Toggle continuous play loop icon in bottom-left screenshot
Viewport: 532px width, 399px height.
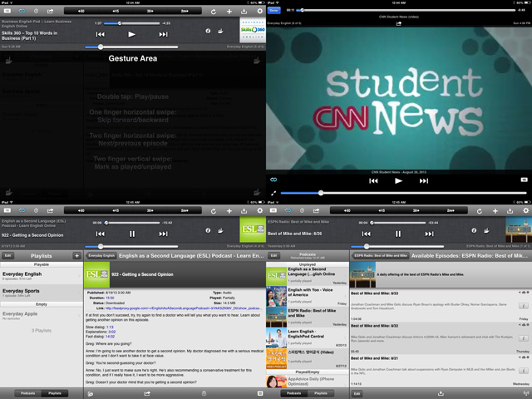tap(22, 210)
